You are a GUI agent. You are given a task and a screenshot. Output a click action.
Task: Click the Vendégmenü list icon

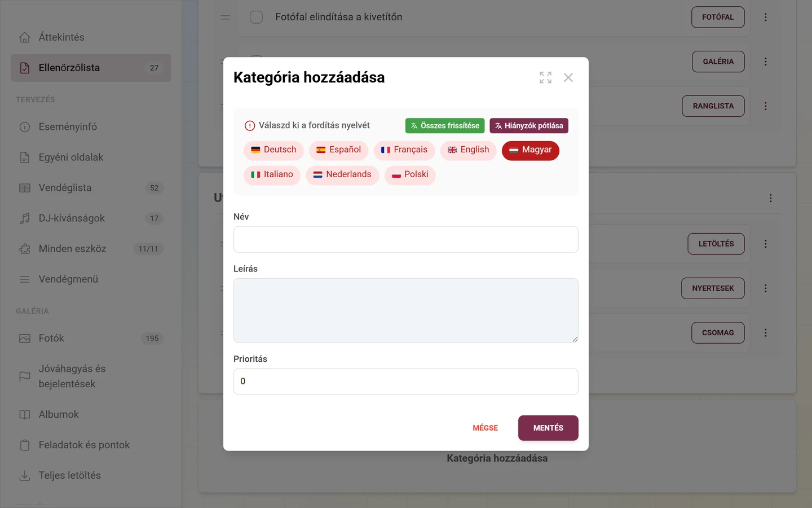point(25,279)
